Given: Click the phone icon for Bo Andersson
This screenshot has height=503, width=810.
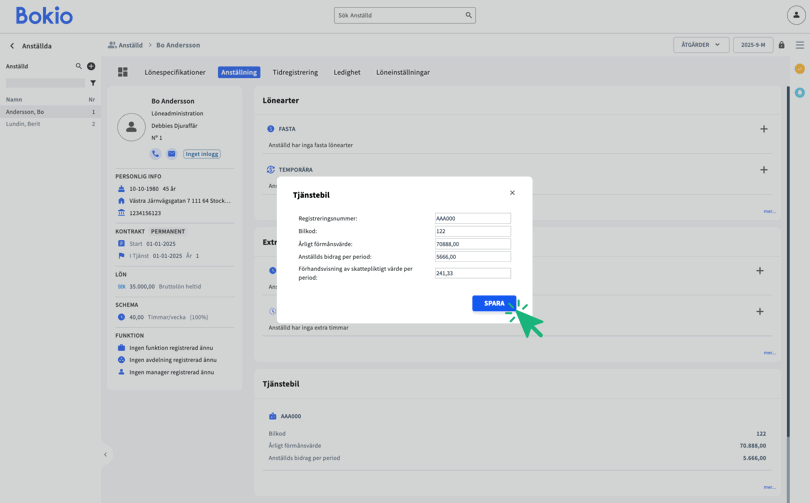Looking at the screenshot, I should (155, 154).
